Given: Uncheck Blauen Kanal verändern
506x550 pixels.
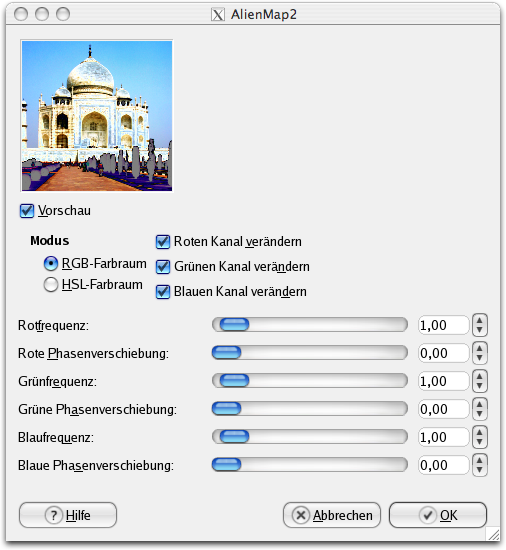Looking at the screenshot, I should [163, 292].
